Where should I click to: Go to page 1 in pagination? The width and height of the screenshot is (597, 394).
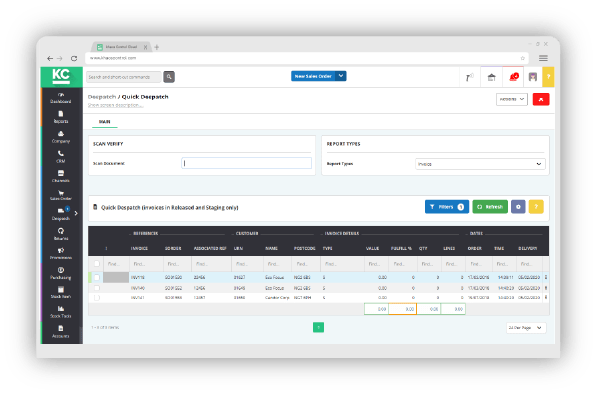(x=318, y=327)
